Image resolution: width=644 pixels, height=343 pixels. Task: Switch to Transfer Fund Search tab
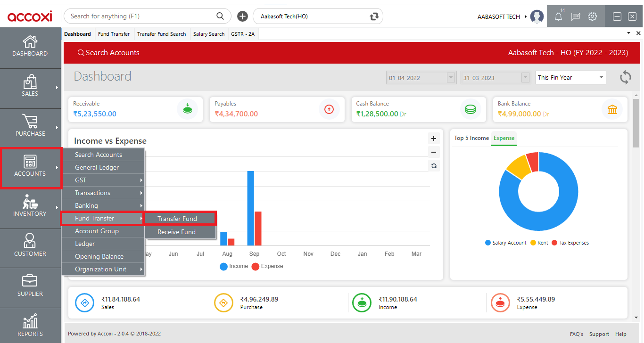point(162,34)
